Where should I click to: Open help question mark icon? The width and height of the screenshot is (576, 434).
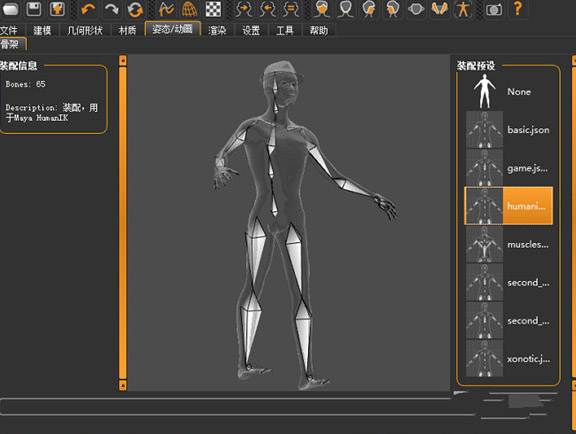[518, 9]
